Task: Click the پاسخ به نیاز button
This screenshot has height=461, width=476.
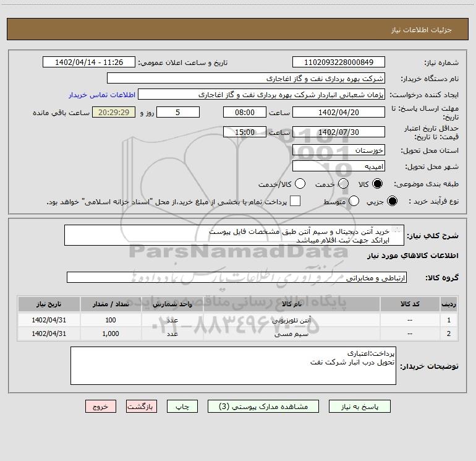Action: point(360,407)
